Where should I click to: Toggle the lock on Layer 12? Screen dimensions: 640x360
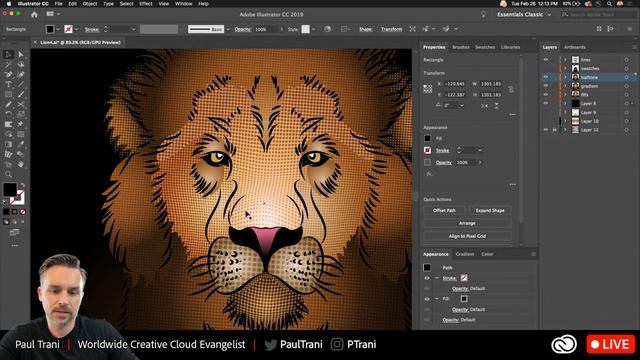(x=555, y=130)
